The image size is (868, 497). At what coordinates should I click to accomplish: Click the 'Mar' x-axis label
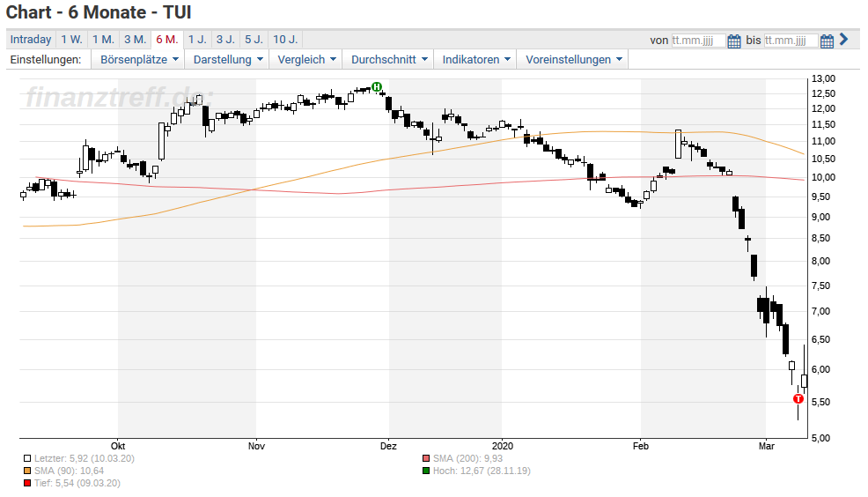point(766,446)
